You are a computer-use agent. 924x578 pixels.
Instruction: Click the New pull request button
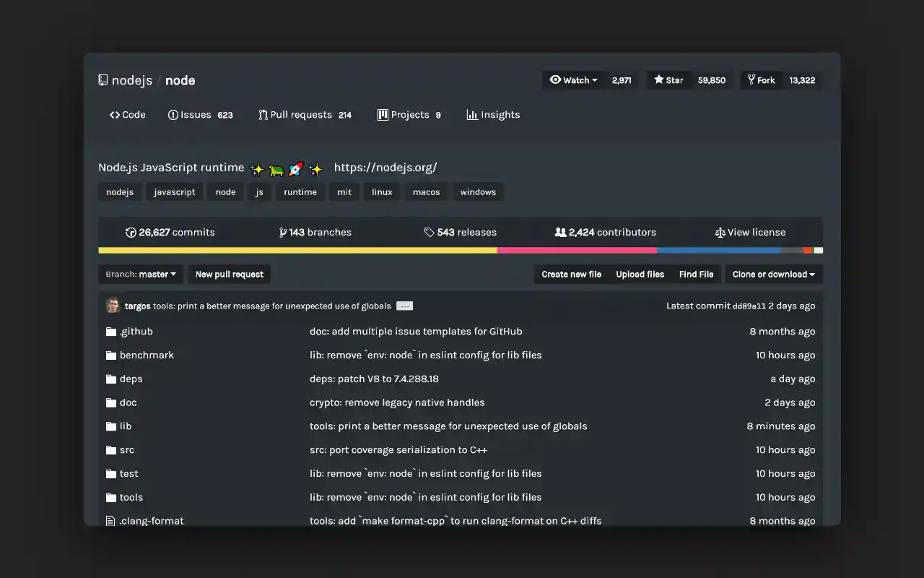click(x=229, y=275)
